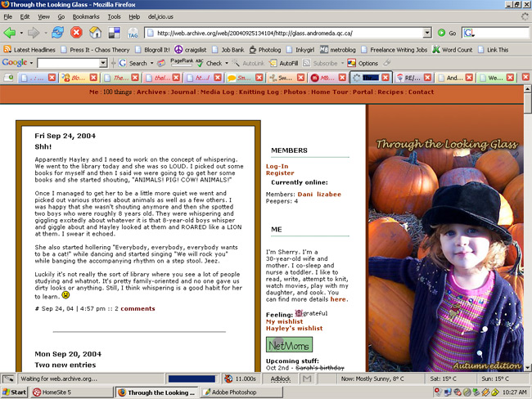This screenshot has height=399, width=532.
Task: Expand the Back button history dropdown arrow
Action: pyautogui.click(x=22, y=33)
